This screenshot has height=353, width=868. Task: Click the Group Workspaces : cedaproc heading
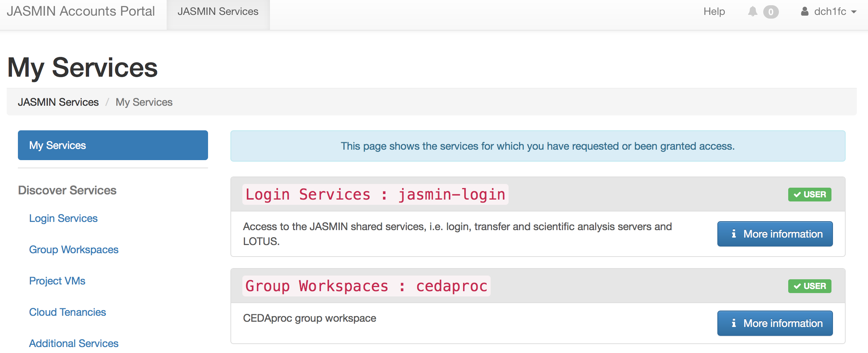click(366, 286)
